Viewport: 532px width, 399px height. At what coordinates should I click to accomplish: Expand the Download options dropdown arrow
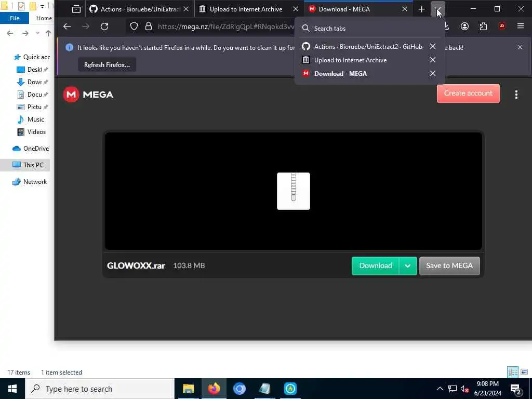click(408, 265)
